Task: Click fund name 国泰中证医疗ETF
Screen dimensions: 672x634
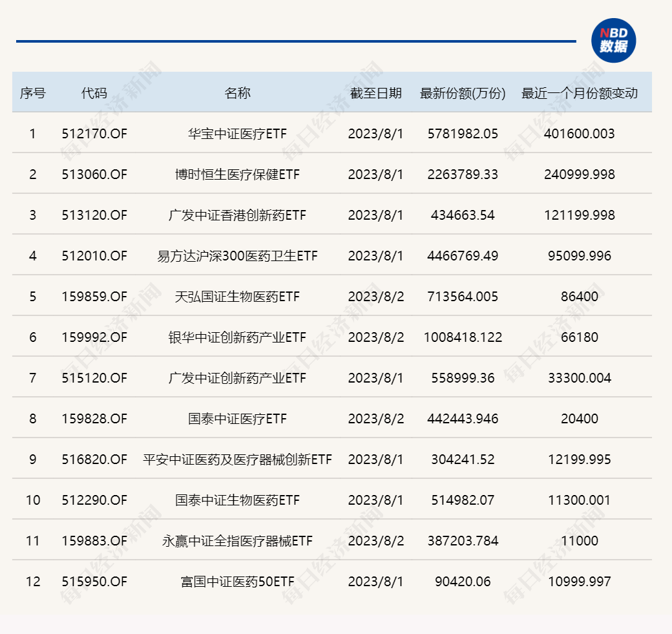Action: click(237, 419)
